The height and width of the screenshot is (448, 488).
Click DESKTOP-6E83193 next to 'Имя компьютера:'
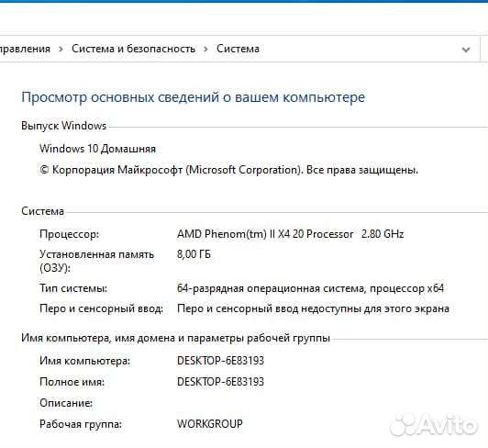[x=220, y=361]
